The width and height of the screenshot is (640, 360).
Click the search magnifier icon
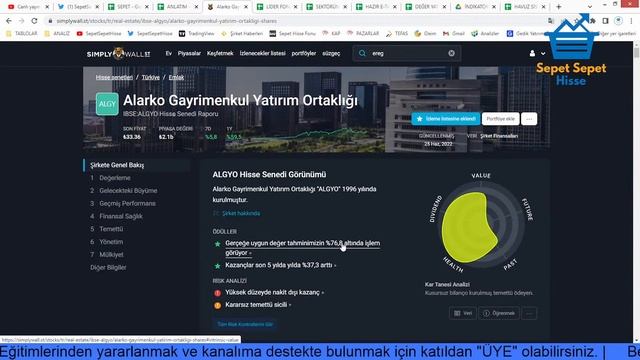coord(362,53)
